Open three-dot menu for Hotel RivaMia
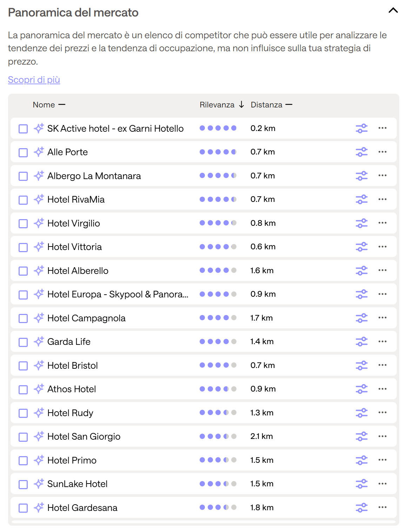 point(382,199)
